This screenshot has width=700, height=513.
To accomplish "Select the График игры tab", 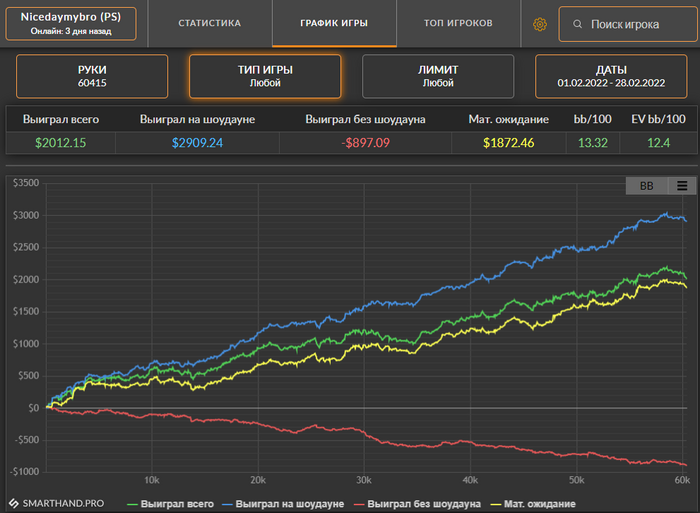I will 334,23.
